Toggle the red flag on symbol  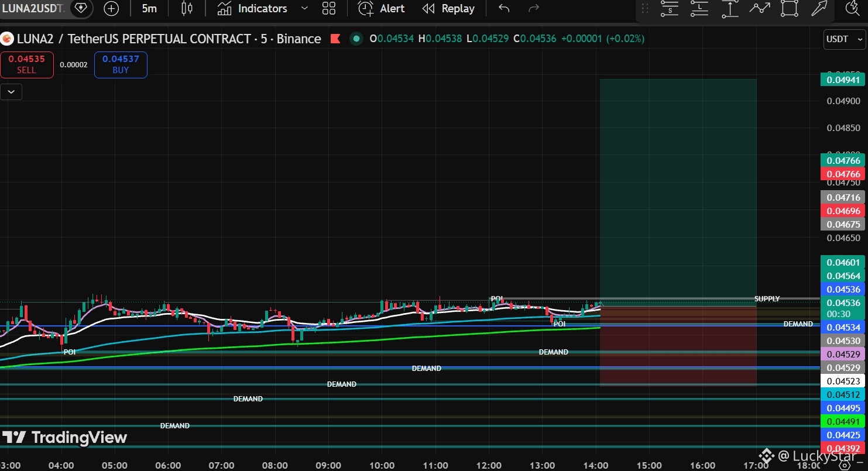(x=335, y=39)
